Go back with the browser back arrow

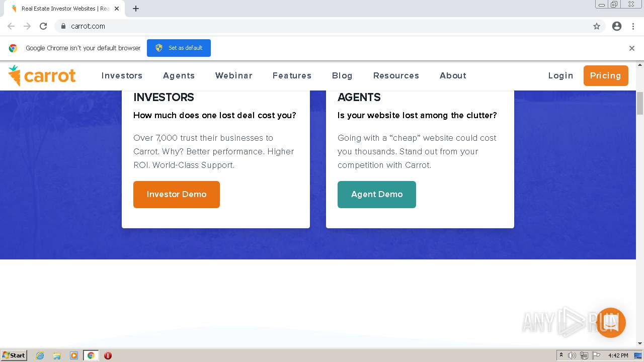(11, 26)
